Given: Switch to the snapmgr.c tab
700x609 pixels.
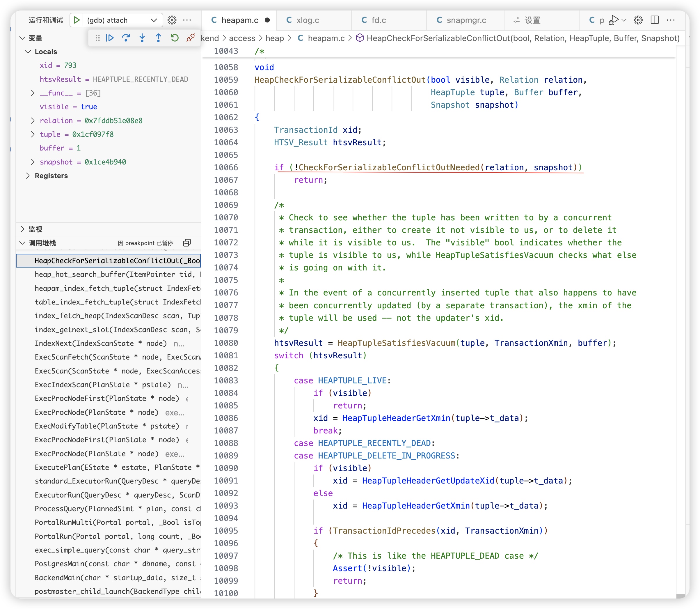Looking at the screenshot, I should [466, 20].
